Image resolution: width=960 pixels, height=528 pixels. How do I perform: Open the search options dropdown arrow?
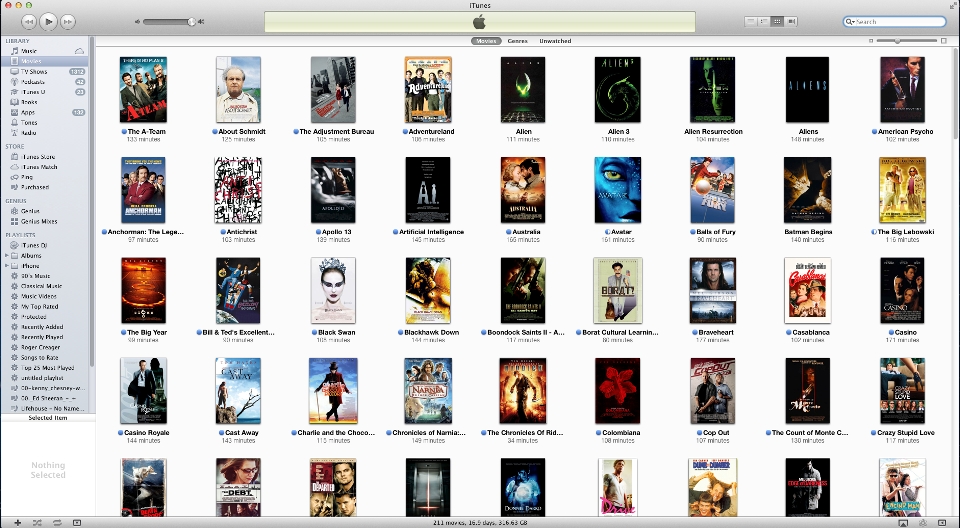pos(850,21)
